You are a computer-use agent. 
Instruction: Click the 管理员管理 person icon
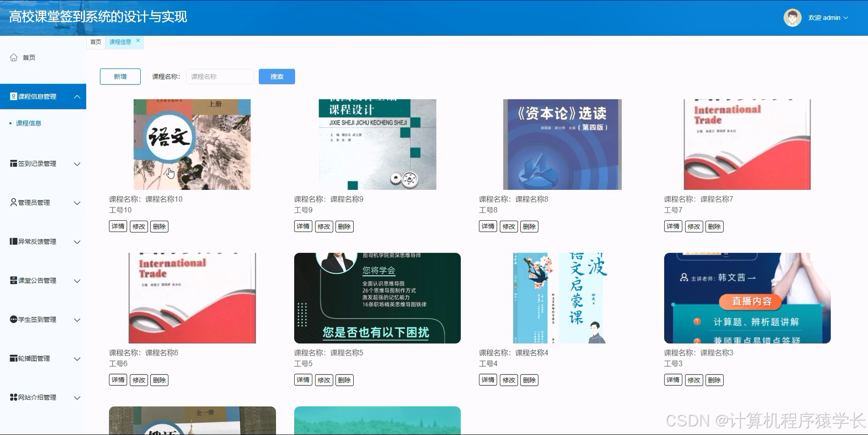tap(14, 203)
